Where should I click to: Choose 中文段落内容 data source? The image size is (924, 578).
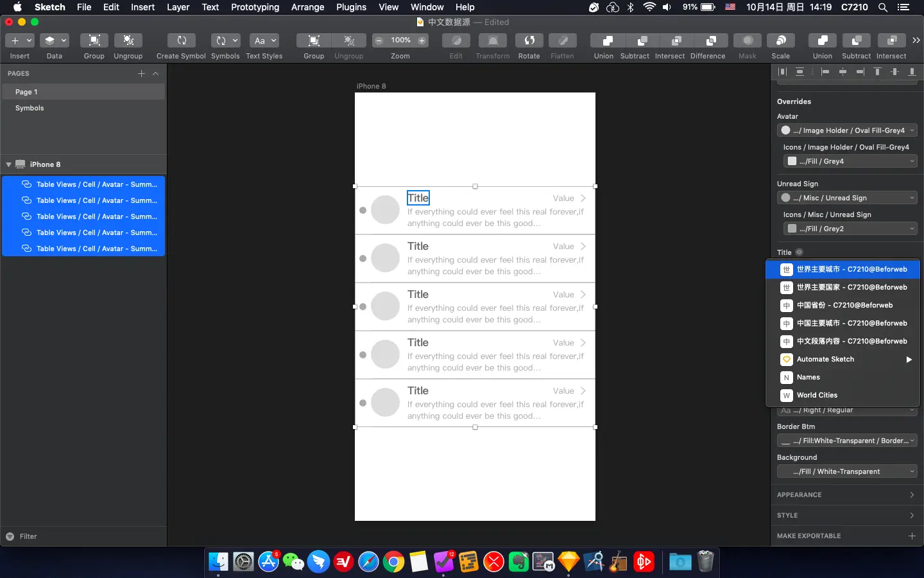[843, 342]
